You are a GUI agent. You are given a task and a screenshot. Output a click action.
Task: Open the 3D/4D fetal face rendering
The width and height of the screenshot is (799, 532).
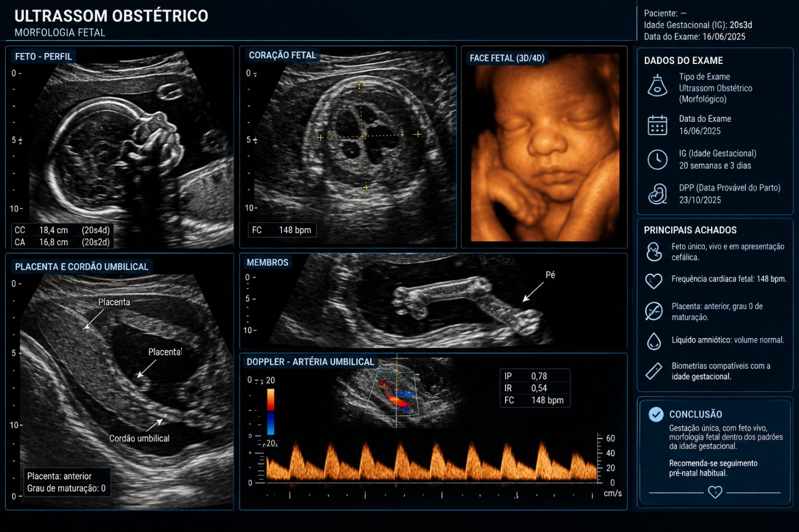point(545,148)
